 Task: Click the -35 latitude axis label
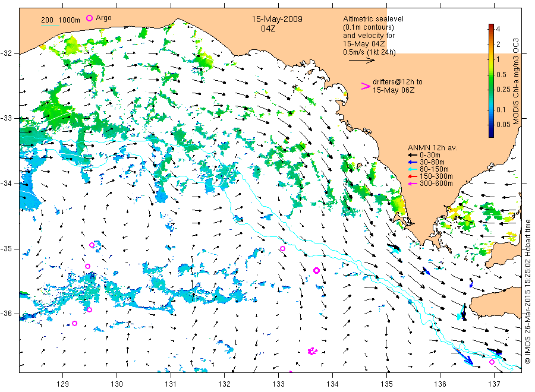(6, 248)
